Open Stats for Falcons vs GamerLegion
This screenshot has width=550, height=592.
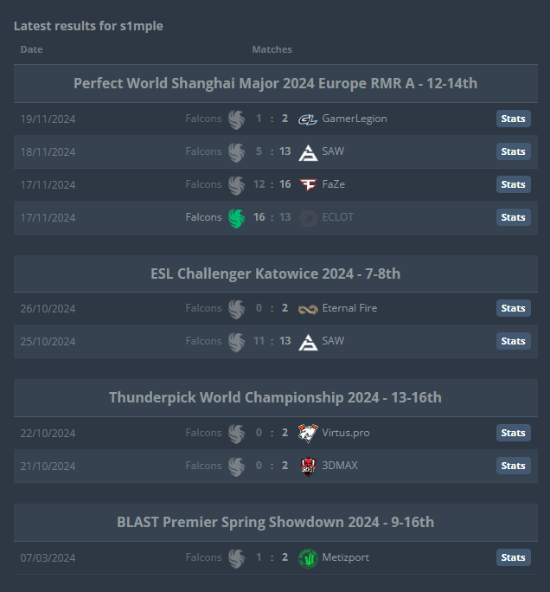point(513,119)
